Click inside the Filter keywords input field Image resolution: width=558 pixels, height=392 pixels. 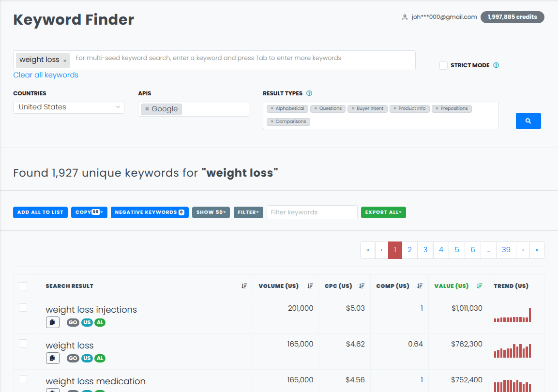[312, 212]
